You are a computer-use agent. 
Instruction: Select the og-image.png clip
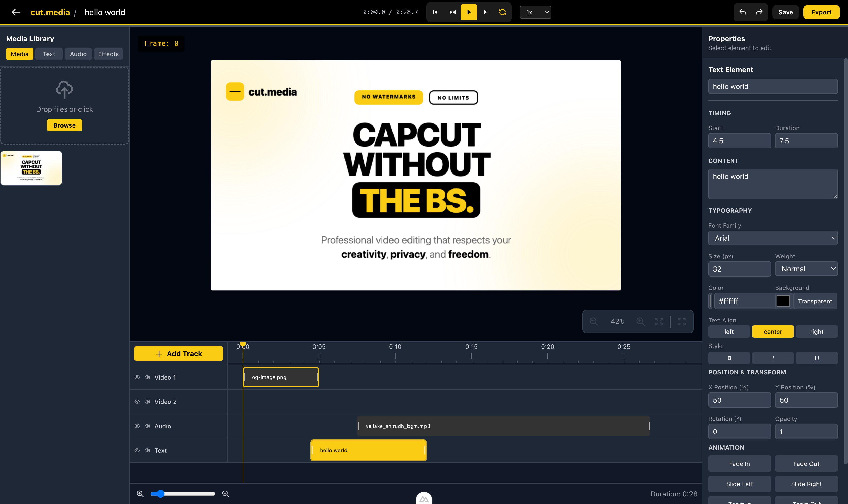point(281,377)
